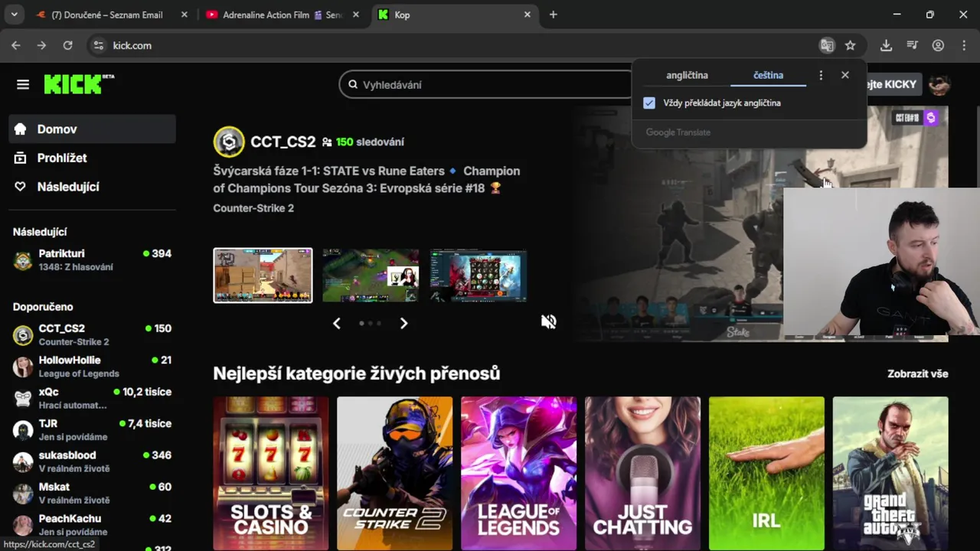Select the slots stream thumbnail
Screen dimensions: 980x551
click(479, 275)
